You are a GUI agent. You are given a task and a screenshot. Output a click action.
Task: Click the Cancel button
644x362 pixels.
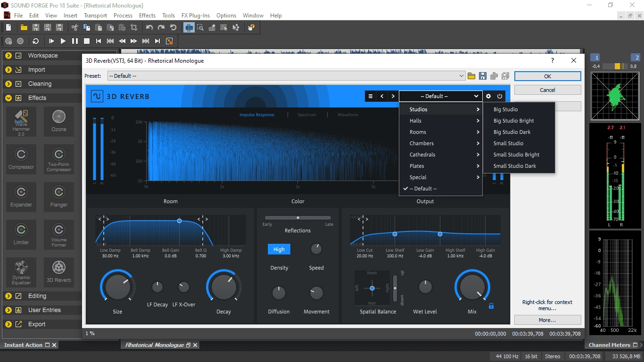tap(547, 90)
